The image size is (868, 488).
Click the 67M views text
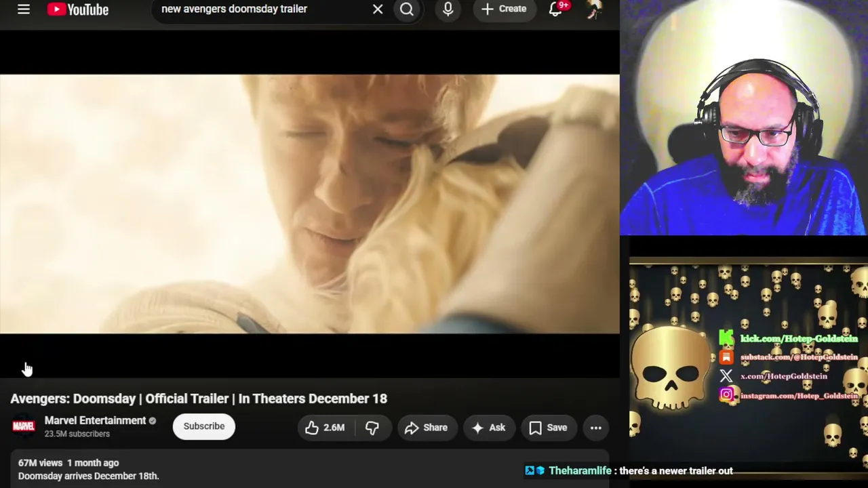[40, 463]
